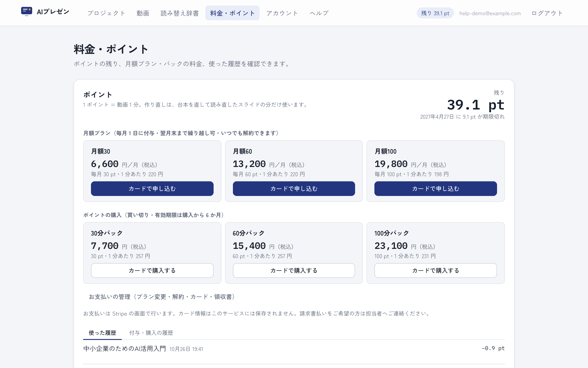Open the 読み替え辞書 nav item
588x368 pixels.
[180, 13]
